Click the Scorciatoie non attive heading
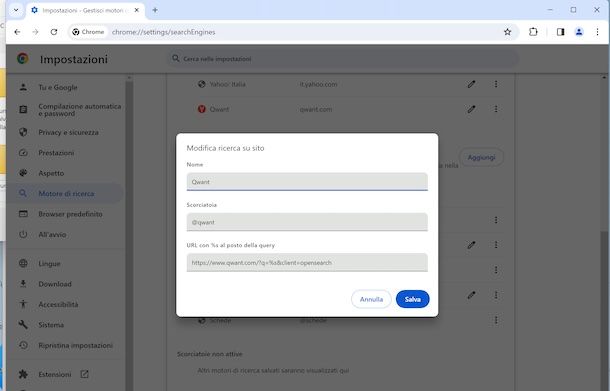The image size is (610, 391). click(210, 354)
